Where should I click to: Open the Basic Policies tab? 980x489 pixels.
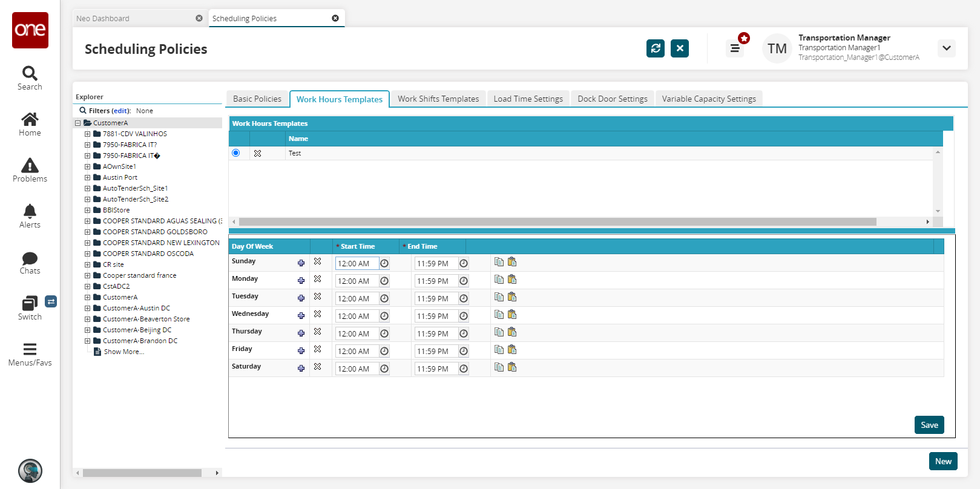click(x=257, y=99)
